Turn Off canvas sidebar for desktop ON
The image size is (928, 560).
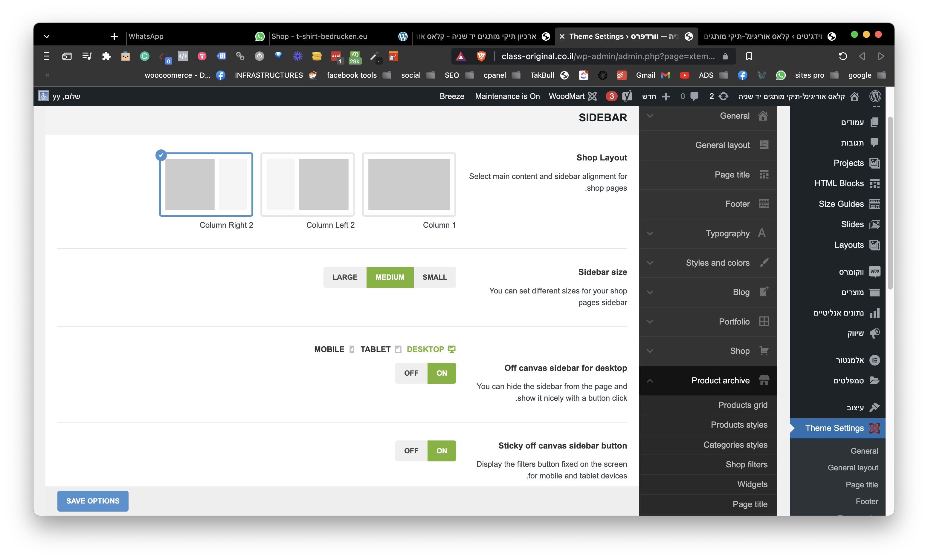coord(441,373)
